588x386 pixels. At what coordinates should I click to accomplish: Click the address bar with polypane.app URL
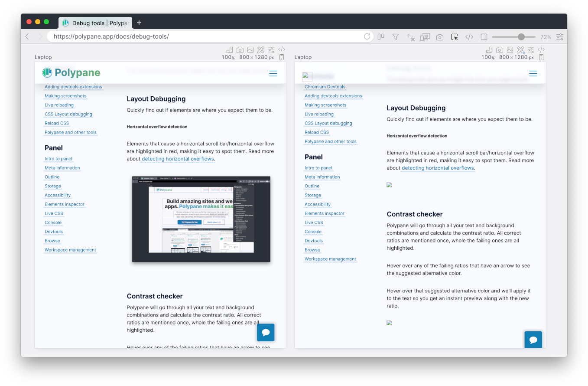(210, 36)
